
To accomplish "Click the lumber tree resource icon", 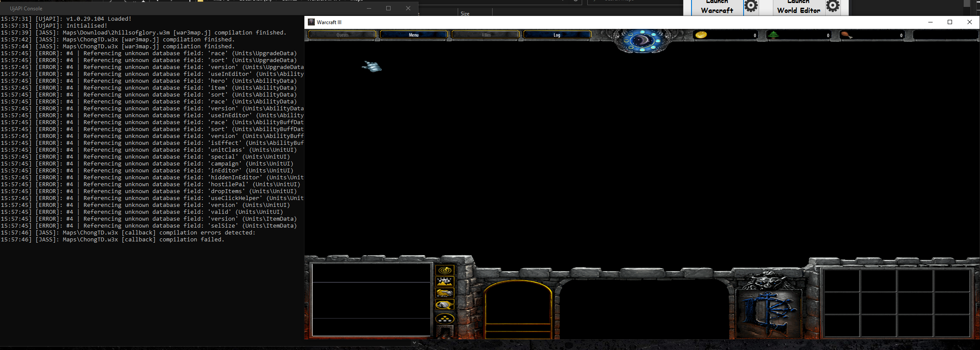I will tap(774, 35).
